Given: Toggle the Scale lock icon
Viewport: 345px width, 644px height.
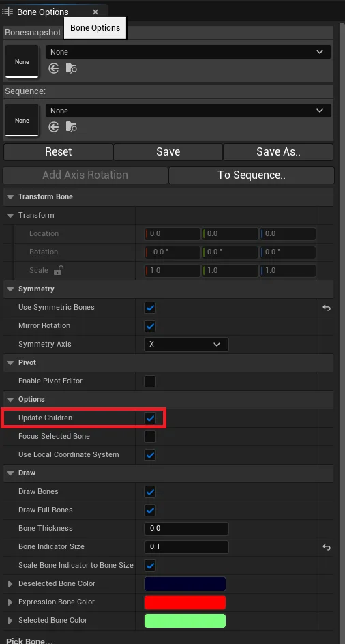Looking at the screenshot, I should click(59, 270).
